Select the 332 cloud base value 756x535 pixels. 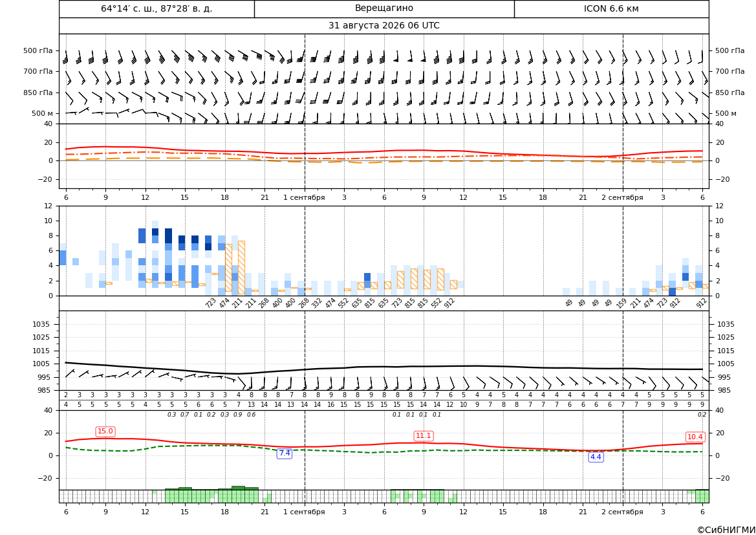tap(317, 303)
